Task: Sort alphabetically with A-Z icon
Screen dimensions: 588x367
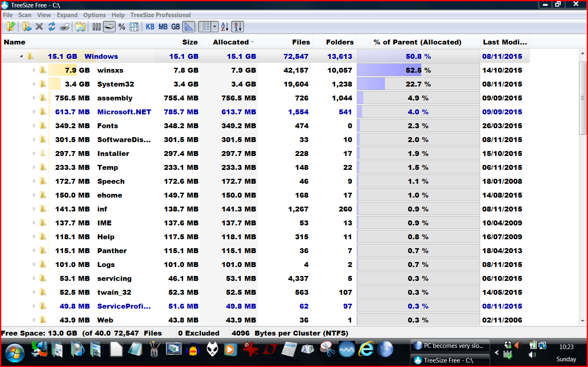Action: 225,27
